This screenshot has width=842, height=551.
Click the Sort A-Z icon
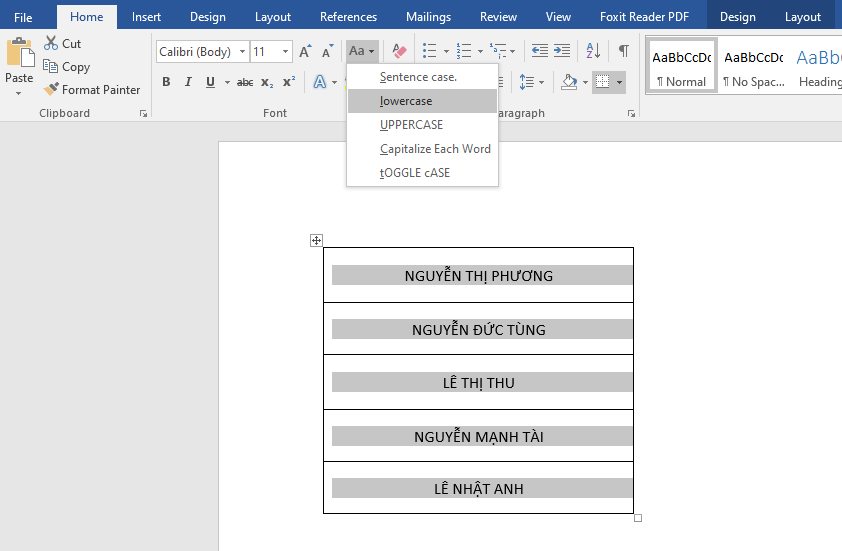click(593, 51)
